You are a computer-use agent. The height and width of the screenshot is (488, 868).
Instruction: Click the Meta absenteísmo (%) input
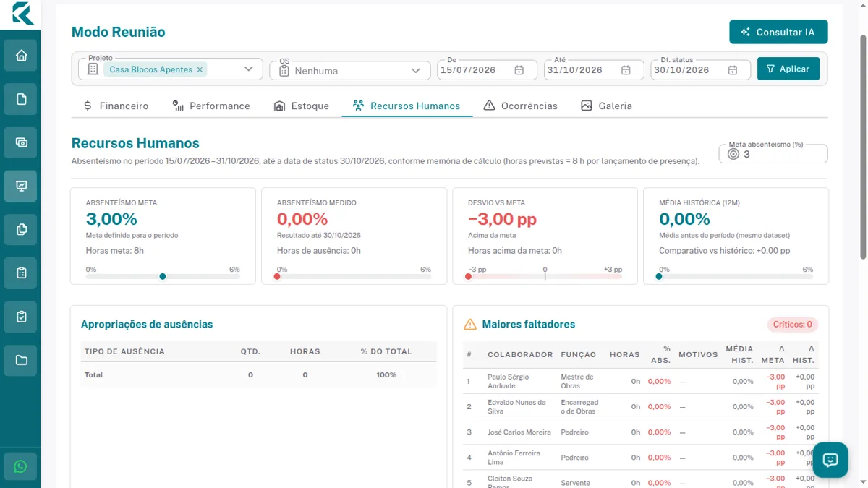(773, 154)
